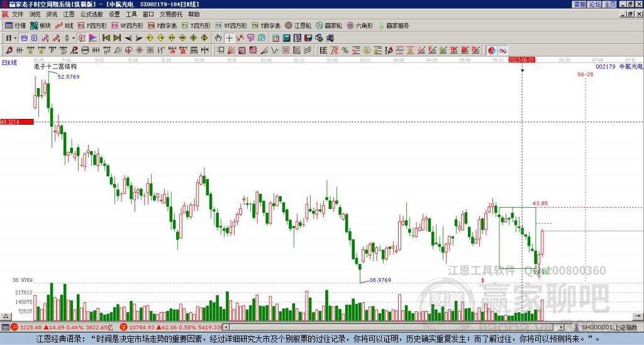Open the P四方形 price square tool
Viewport: 644px width, 345px height.
(92, 25)
